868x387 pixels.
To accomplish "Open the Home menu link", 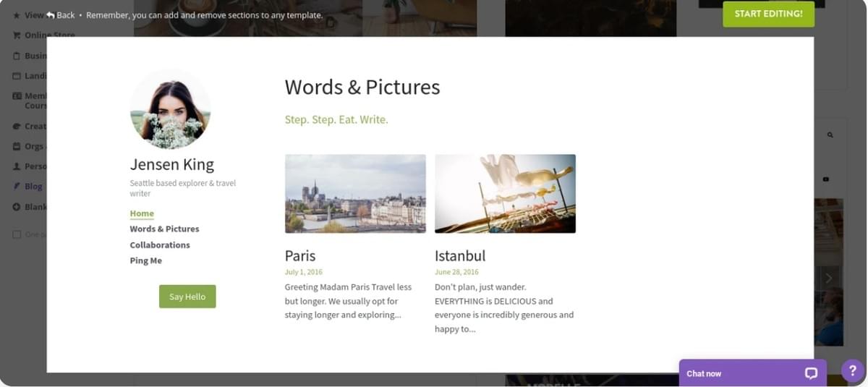I will [142, 213].
